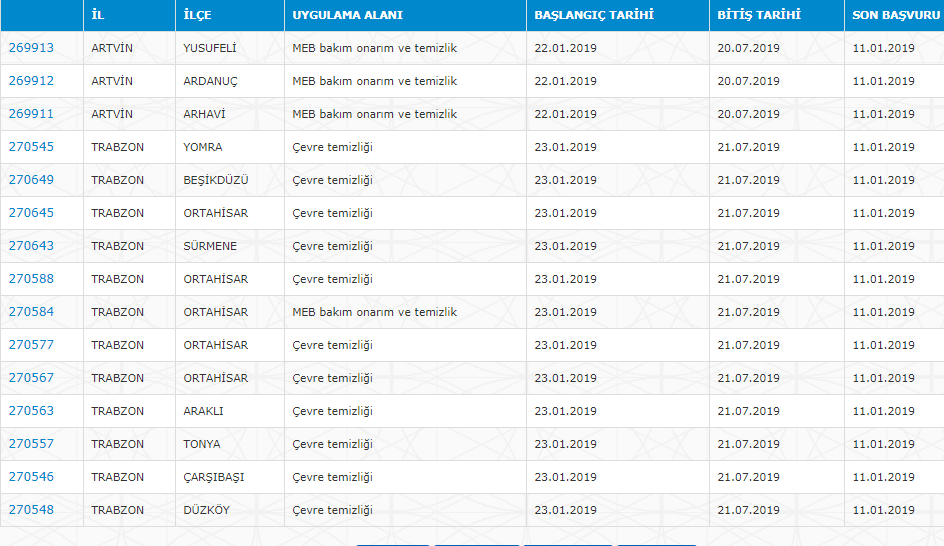Click start date 23.01.2019 in TONYA row
The width and height of the screenshot is (944, 546).
pos(565,444)
